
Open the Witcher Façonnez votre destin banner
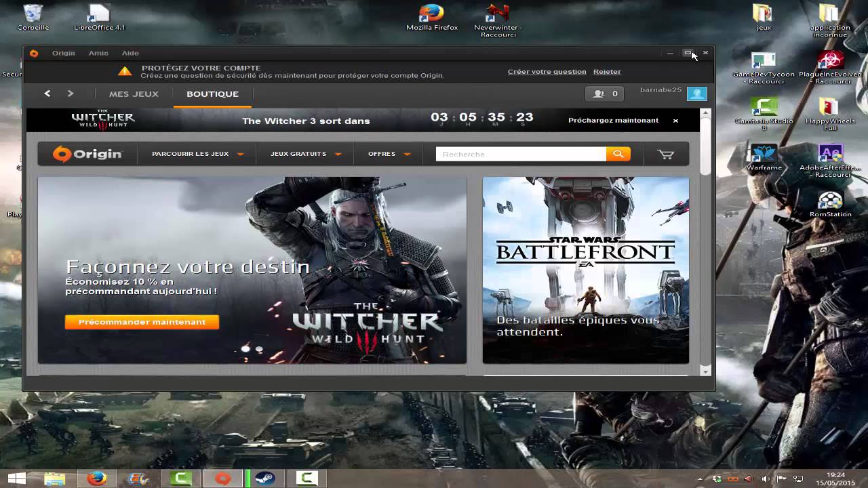(x=252, y=270)
